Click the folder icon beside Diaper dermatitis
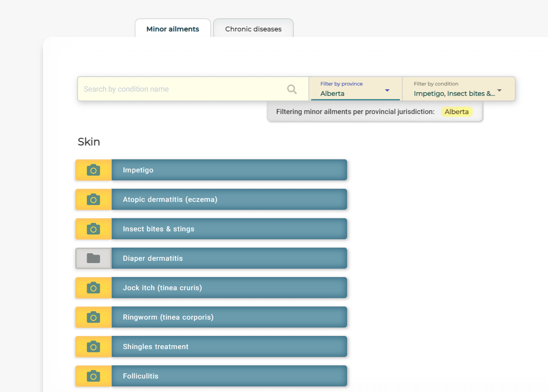The image size is (548, 392). [x=93, y=258]
